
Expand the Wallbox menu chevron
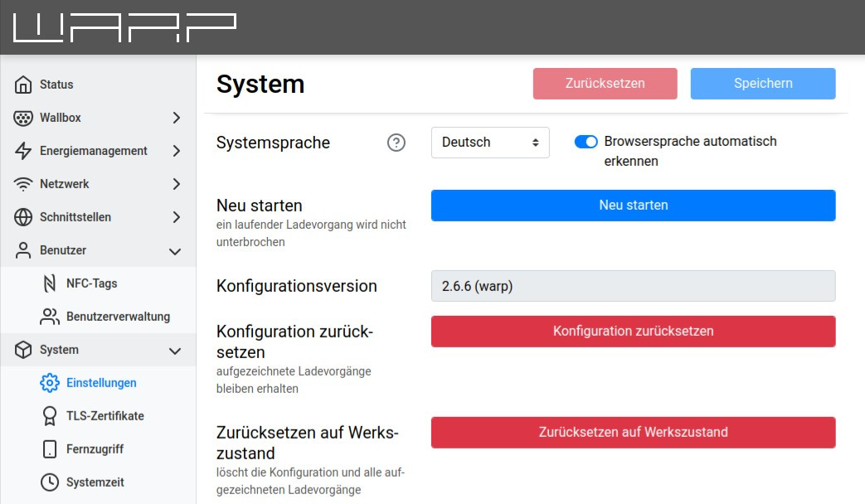click(176, 118)
